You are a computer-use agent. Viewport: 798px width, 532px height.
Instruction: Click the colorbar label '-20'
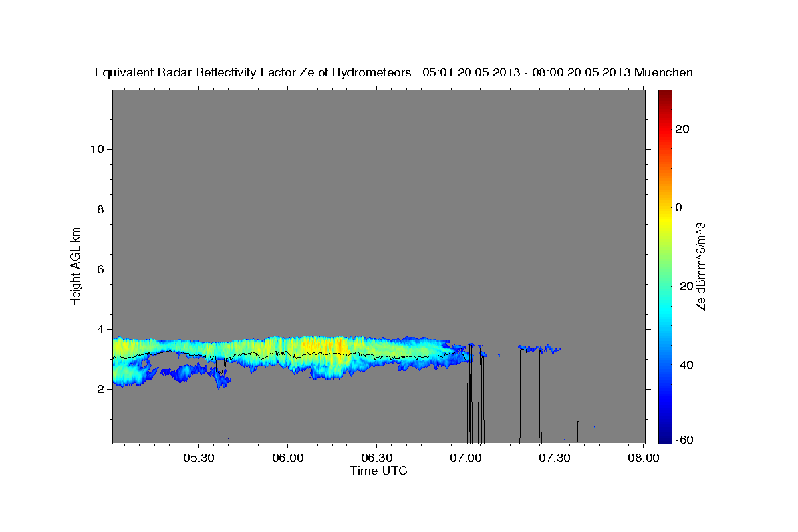pos(684,286)
